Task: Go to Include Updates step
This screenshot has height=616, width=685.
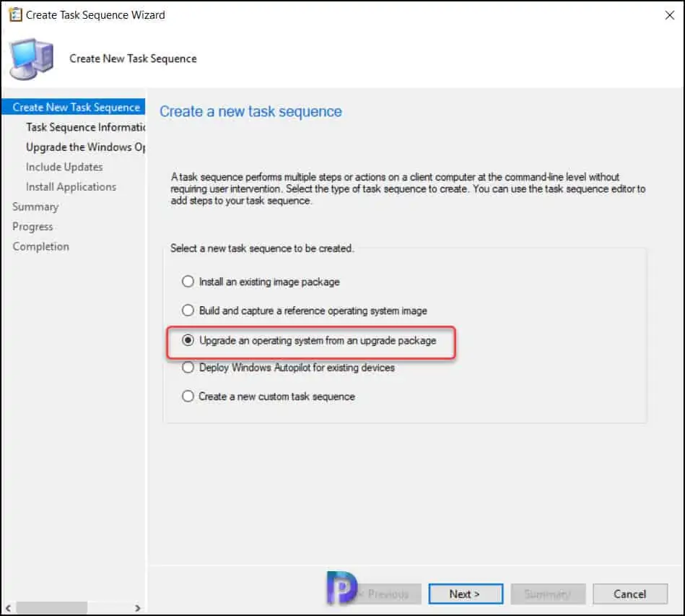Action: tap(64, 167)
